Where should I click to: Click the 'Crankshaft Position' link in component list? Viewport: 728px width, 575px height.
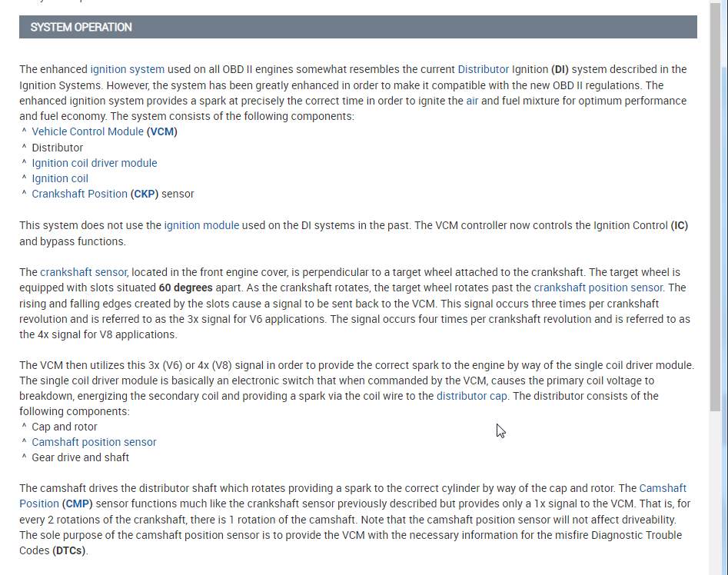click(79, 194)
